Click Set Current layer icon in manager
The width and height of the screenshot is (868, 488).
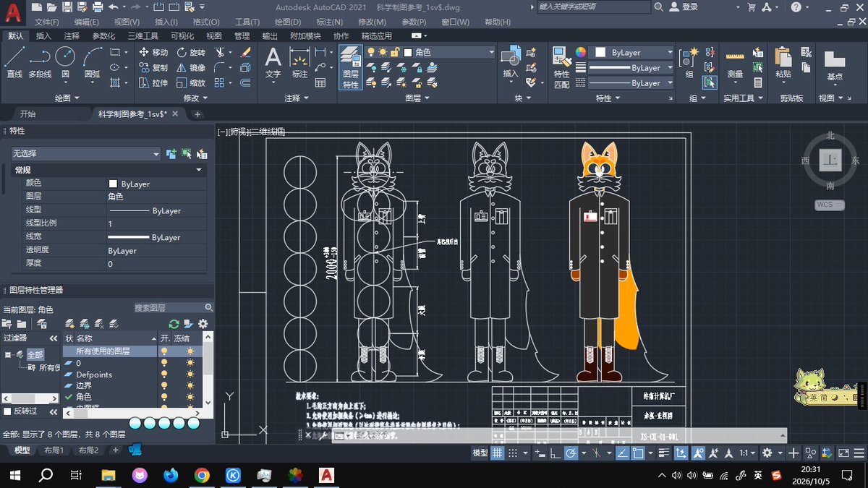[x=113, y=324]
